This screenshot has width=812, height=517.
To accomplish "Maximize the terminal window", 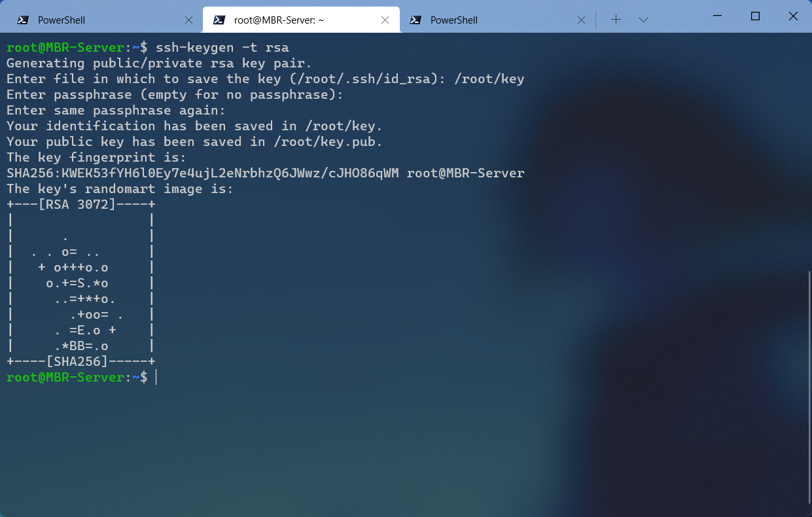I will pyautogui.click(x=755, y=16).
